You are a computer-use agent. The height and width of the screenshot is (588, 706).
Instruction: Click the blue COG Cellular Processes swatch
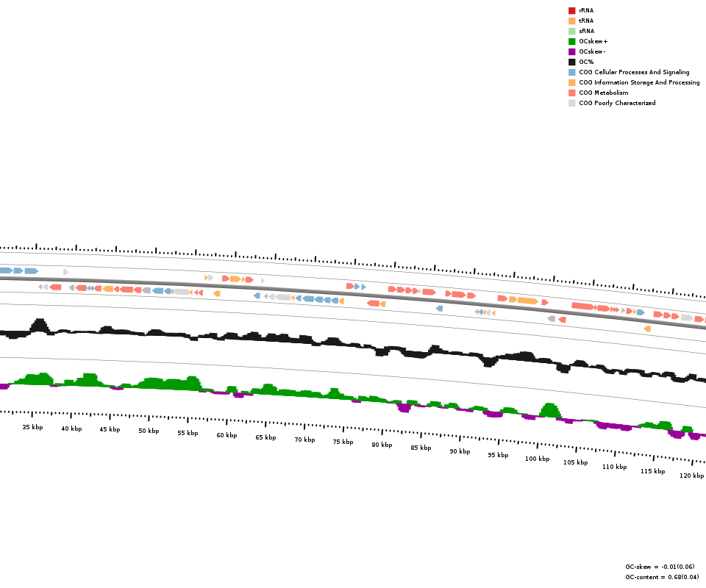pos(571,72)
